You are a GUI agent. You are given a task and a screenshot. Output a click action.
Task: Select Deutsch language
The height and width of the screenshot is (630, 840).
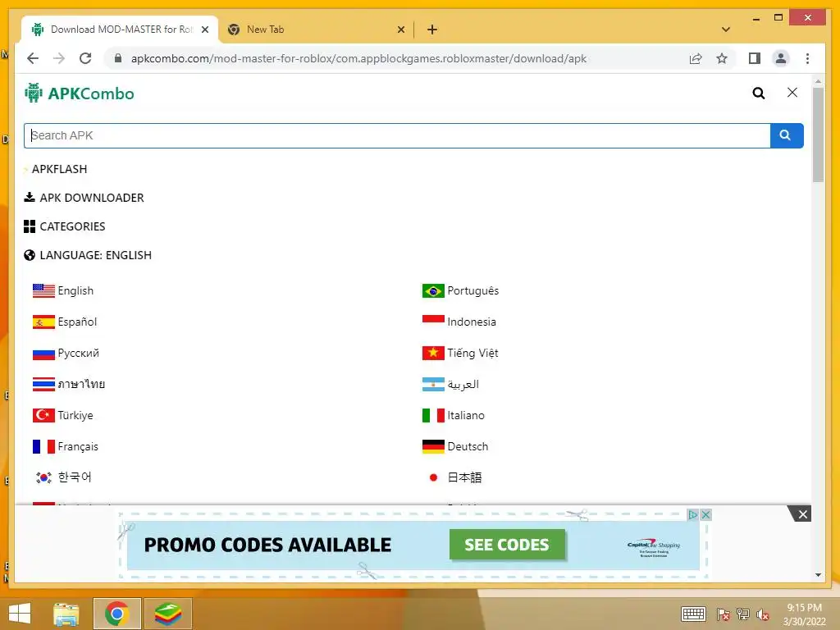(455, 446)
